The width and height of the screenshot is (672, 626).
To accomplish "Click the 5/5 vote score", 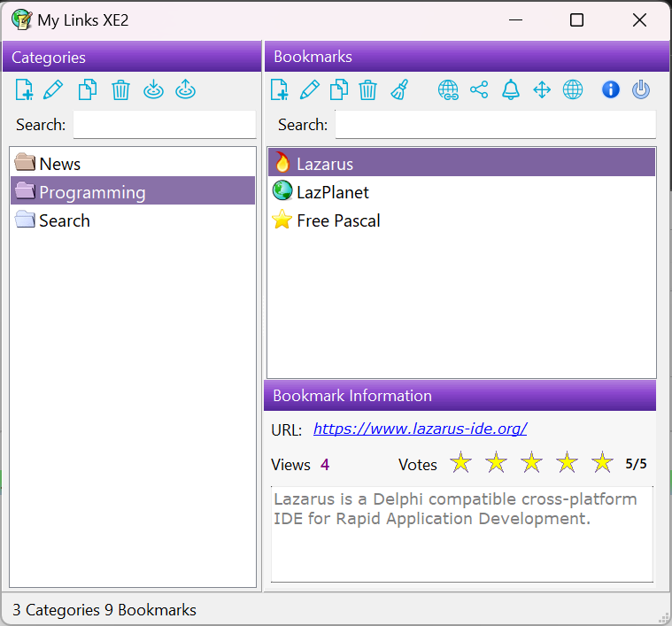I will (x=636, y=464).
